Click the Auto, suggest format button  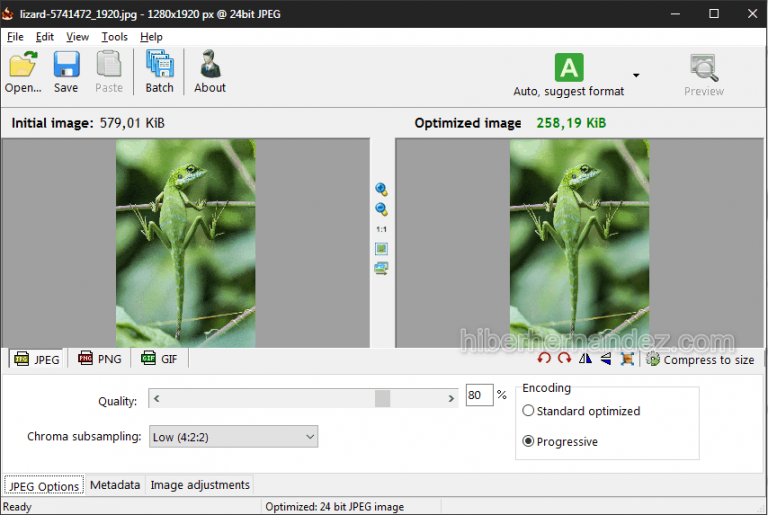tap(569, 76)
